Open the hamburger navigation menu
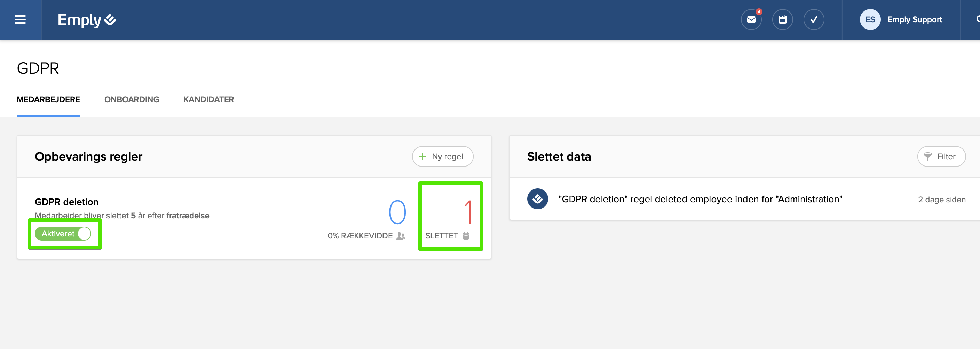This screenshot has height=349, width=980. [20, 20]
